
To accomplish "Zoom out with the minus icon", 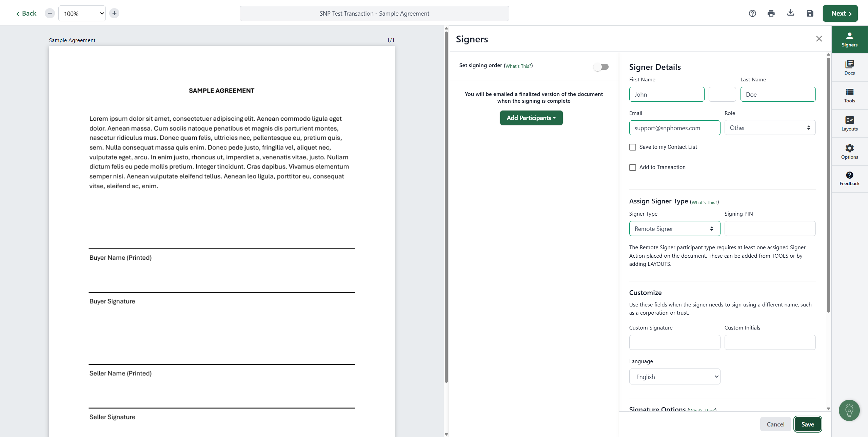I will point(50,13).
